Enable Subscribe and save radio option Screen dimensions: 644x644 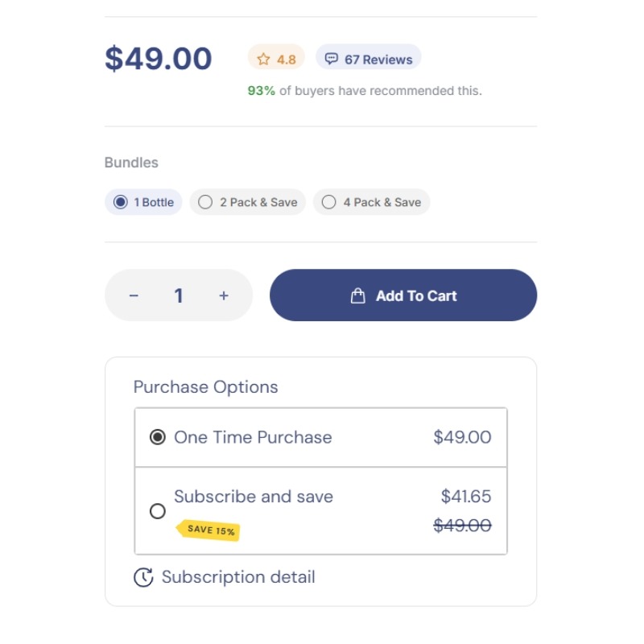158,511
